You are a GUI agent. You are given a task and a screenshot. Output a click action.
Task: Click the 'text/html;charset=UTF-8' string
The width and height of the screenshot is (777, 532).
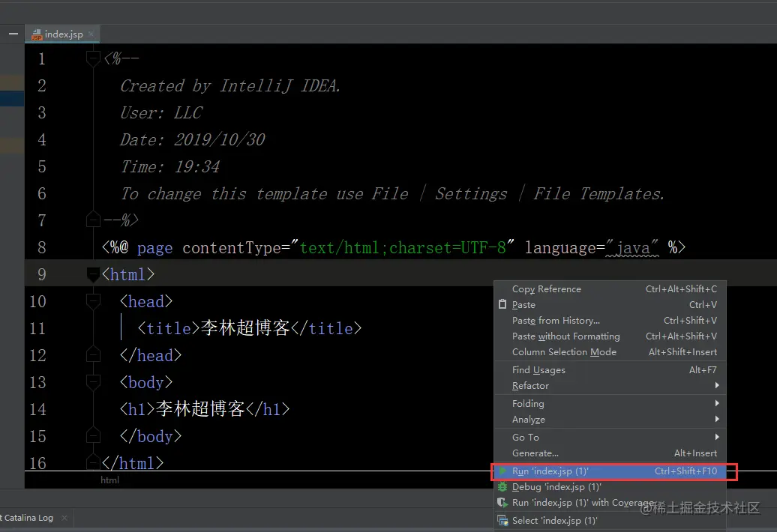pyautogui.click(x=403, y=247)
